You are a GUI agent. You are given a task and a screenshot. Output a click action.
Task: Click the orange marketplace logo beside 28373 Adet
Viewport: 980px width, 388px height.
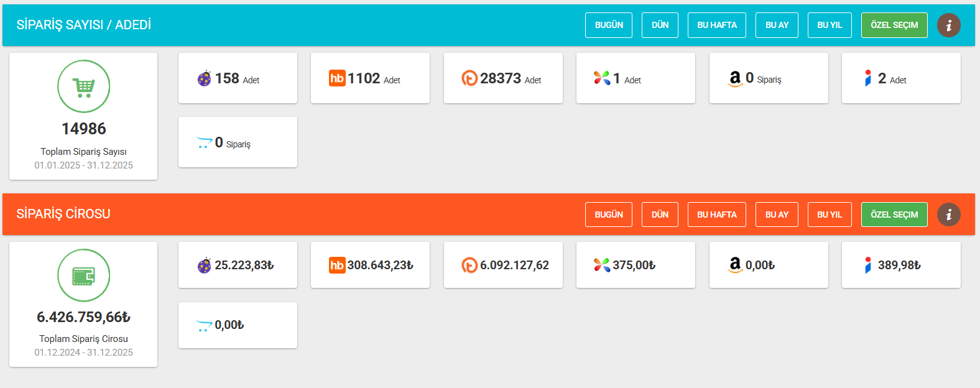click(x=469, y=78)
